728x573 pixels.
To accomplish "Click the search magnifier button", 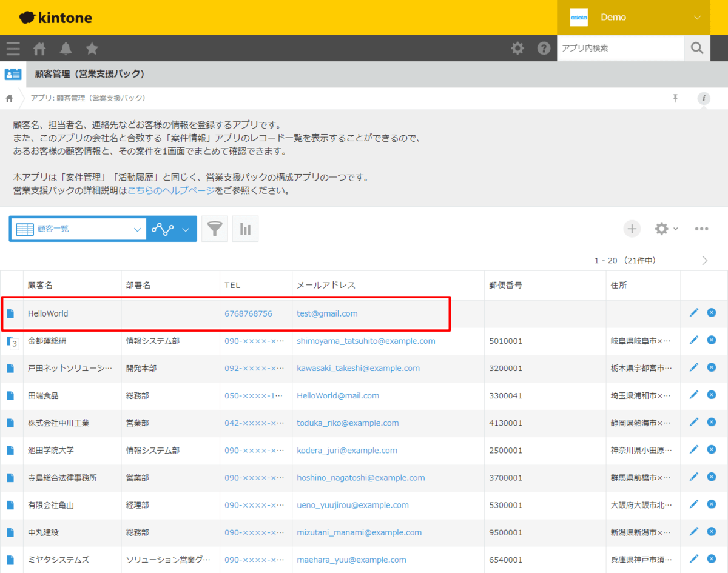I will click(x=697, y=48).
